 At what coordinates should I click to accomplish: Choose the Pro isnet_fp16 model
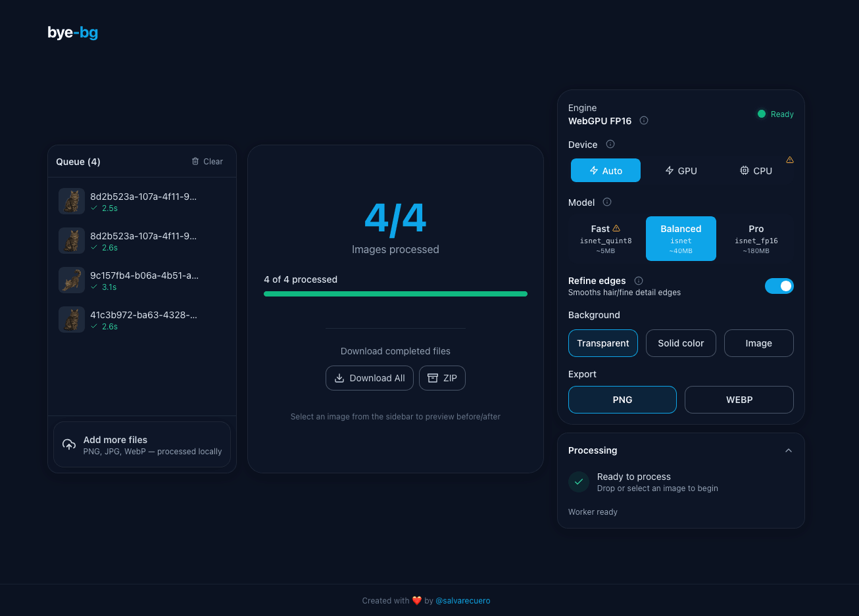[756, 239]
